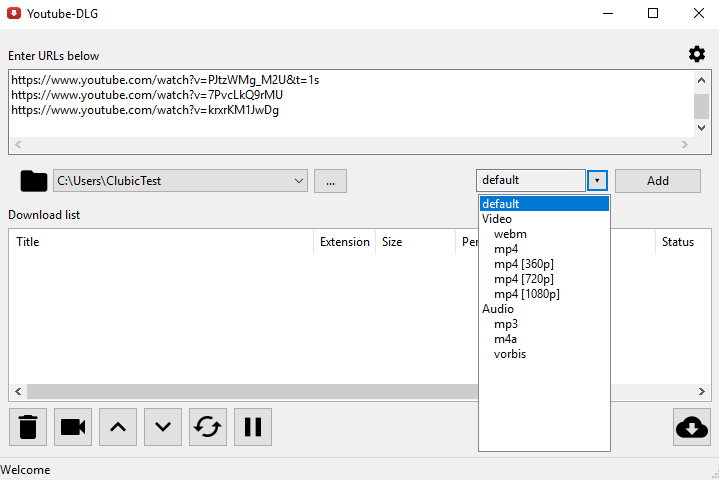Click the URL line ending with 7PvcLkQ9rMU
The image size is (719, 480).
(147, 95)
